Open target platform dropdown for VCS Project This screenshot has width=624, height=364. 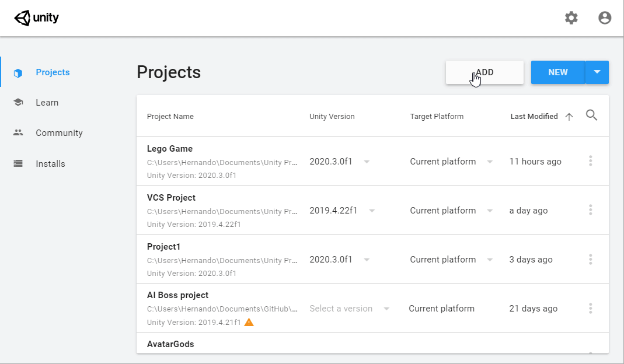490,211
